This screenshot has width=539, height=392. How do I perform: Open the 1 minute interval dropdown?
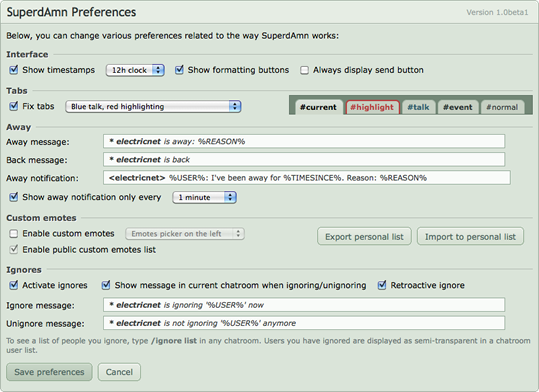click(204, 197)
